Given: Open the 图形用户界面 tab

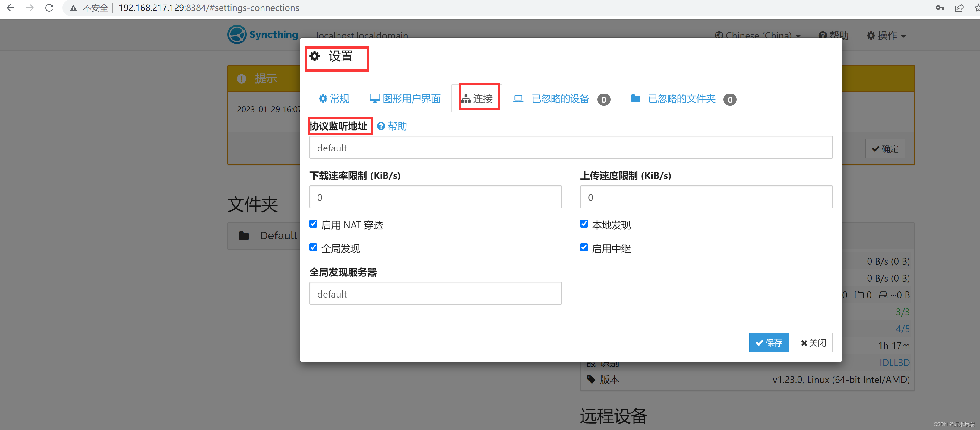Looking at the screenshot, I should (405, 99).
